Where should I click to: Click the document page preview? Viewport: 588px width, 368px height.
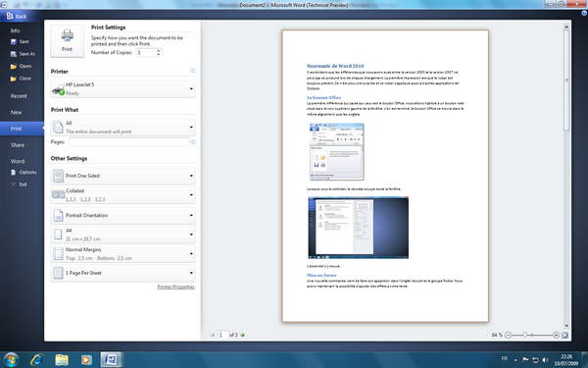click(x=385, y=176)
